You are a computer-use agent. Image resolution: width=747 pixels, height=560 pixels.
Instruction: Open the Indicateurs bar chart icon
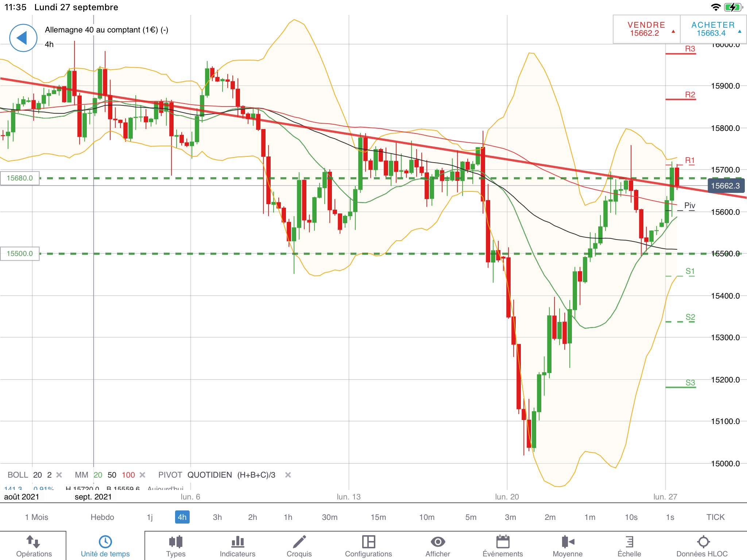coord(237,542)
